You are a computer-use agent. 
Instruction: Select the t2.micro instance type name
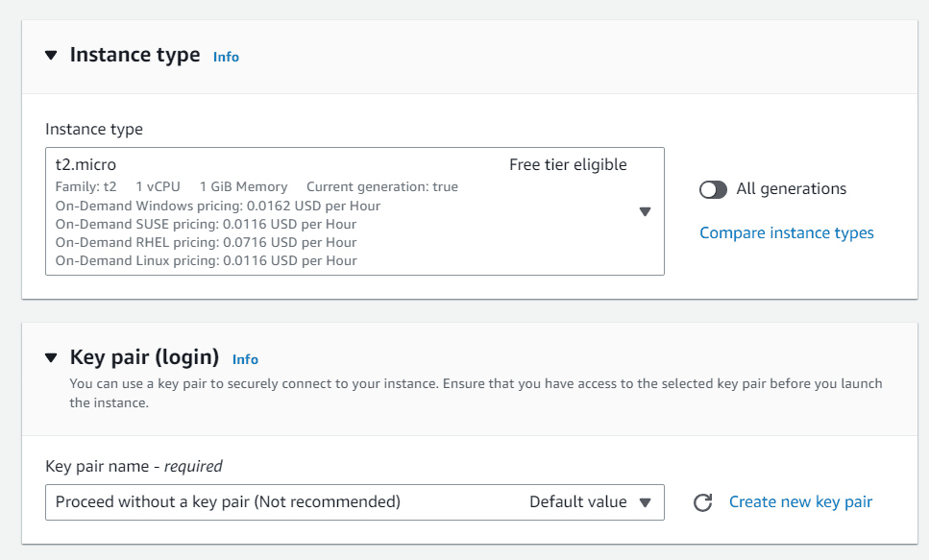click(x=86, y=165)
